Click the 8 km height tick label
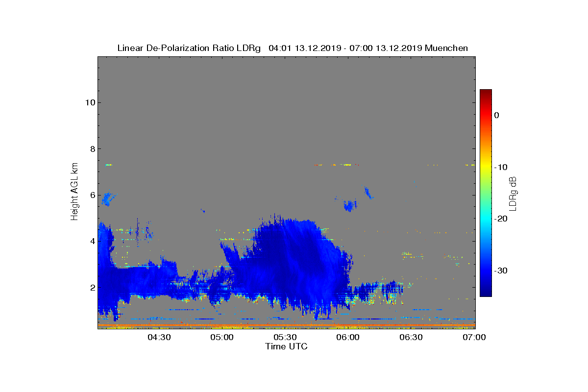This screenshot has height=392, width=588. (92, 149)
